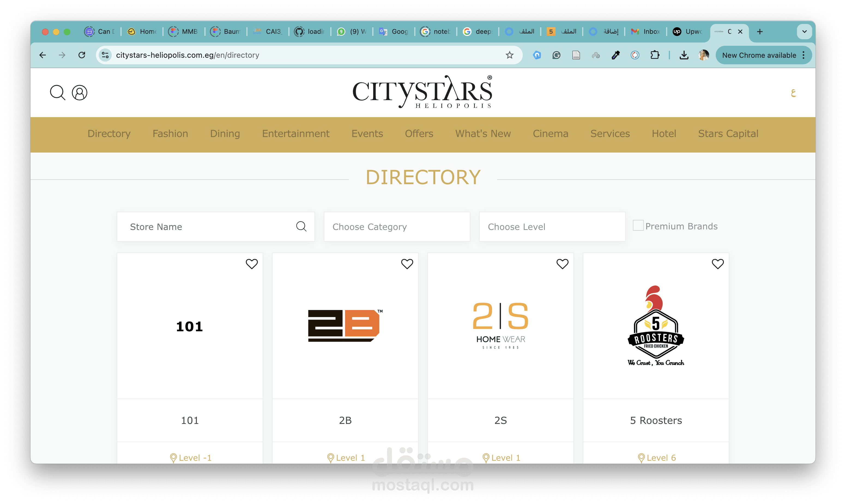Open the Offers menu item

point(419,133)
